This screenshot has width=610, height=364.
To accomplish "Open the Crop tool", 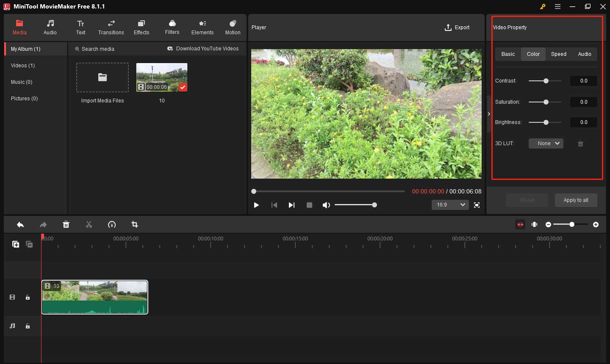I will [135, 225].
